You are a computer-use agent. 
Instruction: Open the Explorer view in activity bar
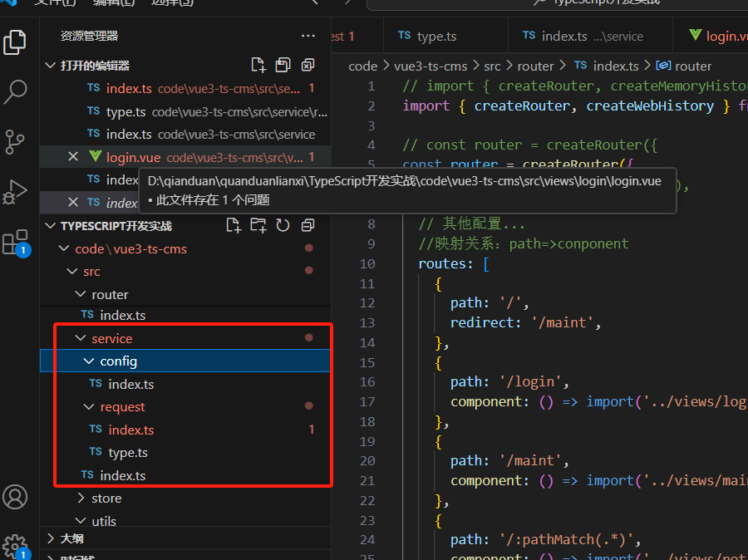15,42
